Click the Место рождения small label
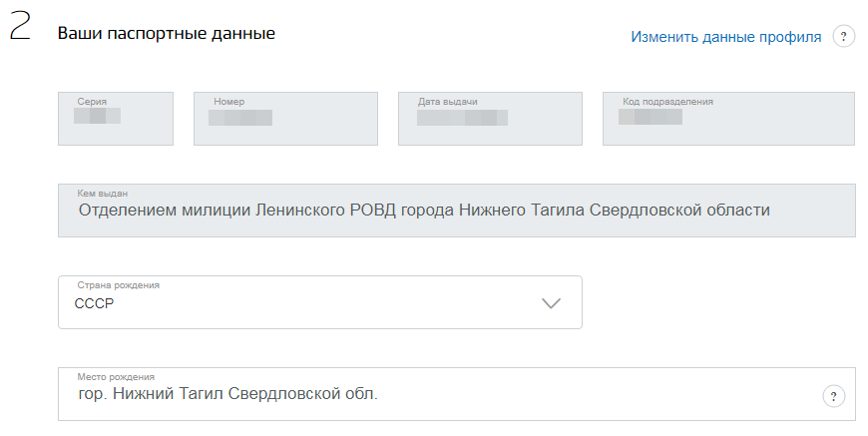This screenshot has height=436, width=868. pos(116,377)
